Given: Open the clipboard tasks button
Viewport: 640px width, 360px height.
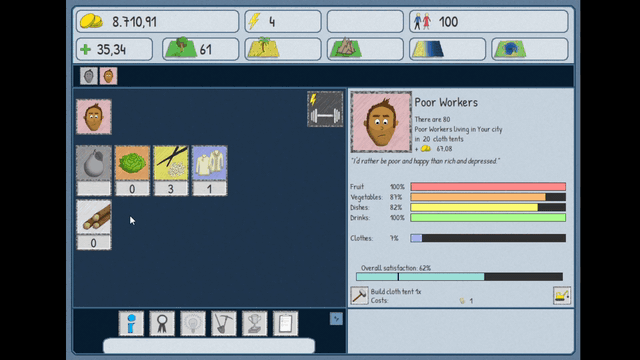Looking at the screenshot, I should 285,323.
